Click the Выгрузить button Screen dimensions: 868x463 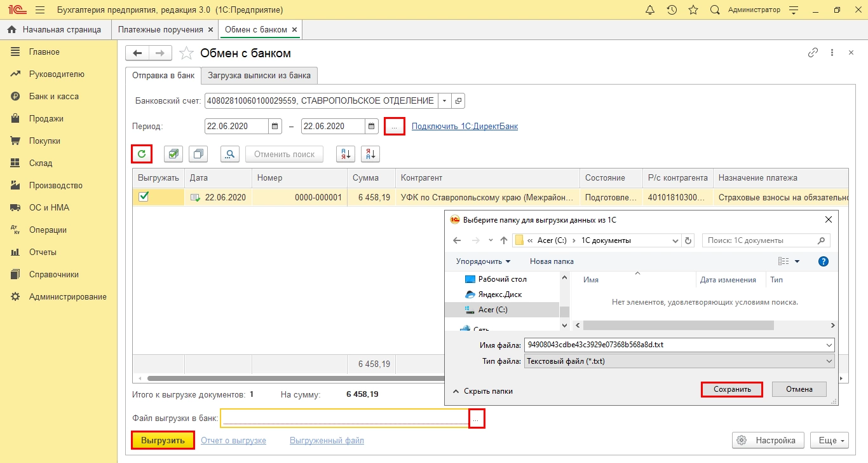pyautogui.click(x=163, y=440)
